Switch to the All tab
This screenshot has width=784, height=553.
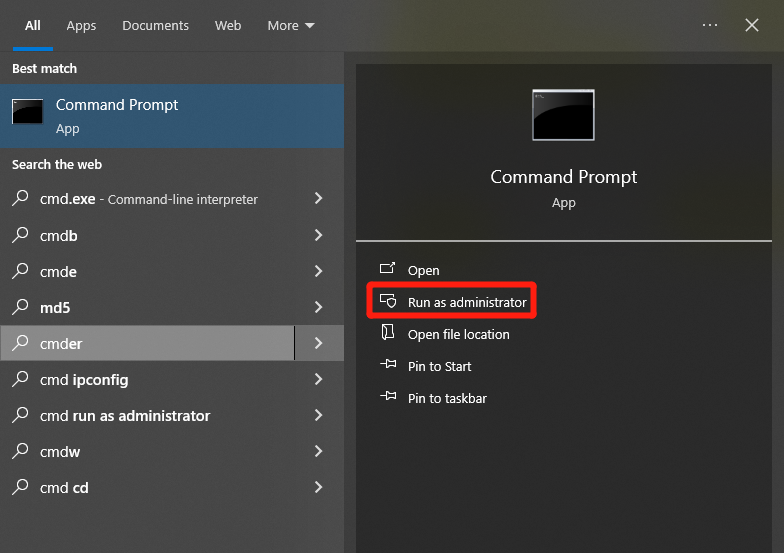click(x=32, y=26)
